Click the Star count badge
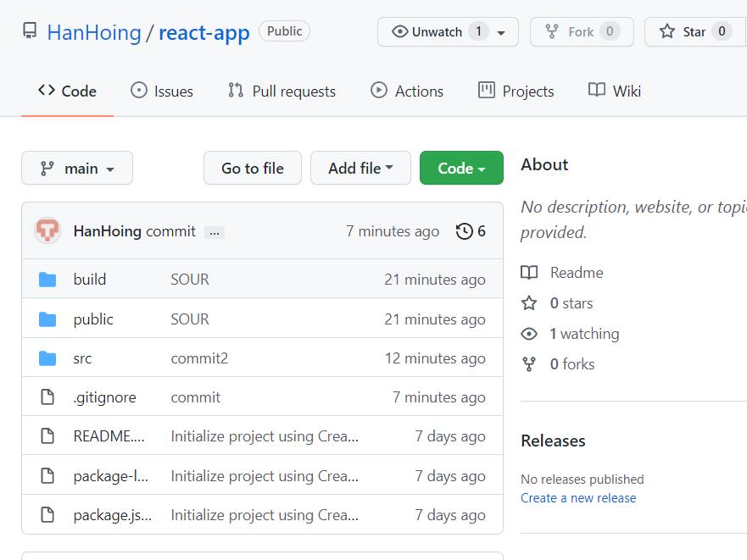 click(722, 31)
